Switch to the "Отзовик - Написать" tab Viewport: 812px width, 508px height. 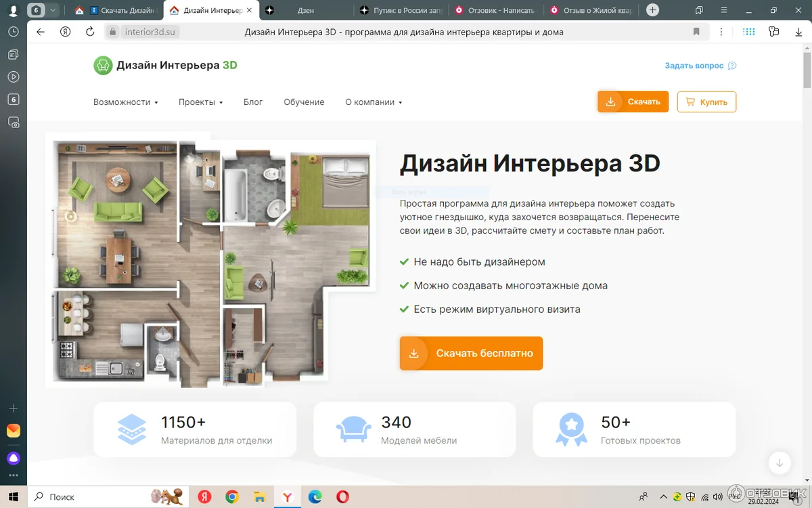click(495, 10)
